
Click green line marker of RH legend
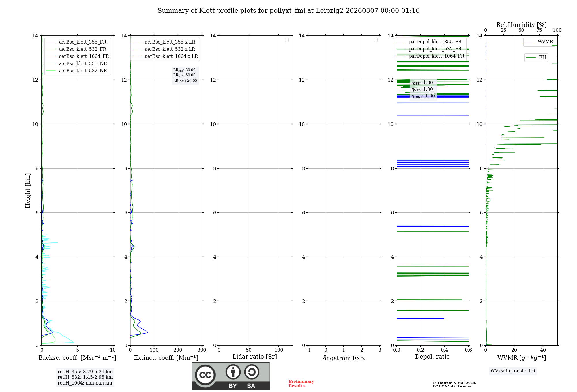click(x=531, y=57)
